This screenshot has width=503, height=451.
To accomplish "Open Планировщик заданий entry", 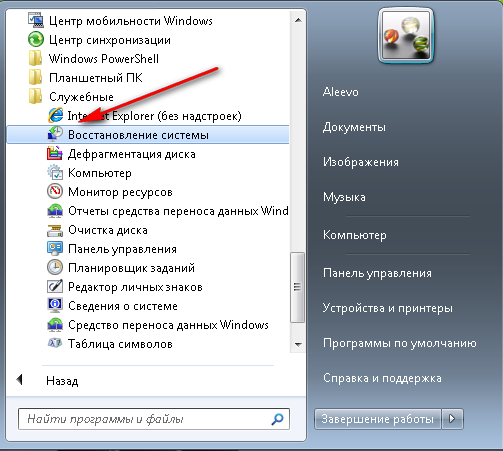I will tap(131, 268).
